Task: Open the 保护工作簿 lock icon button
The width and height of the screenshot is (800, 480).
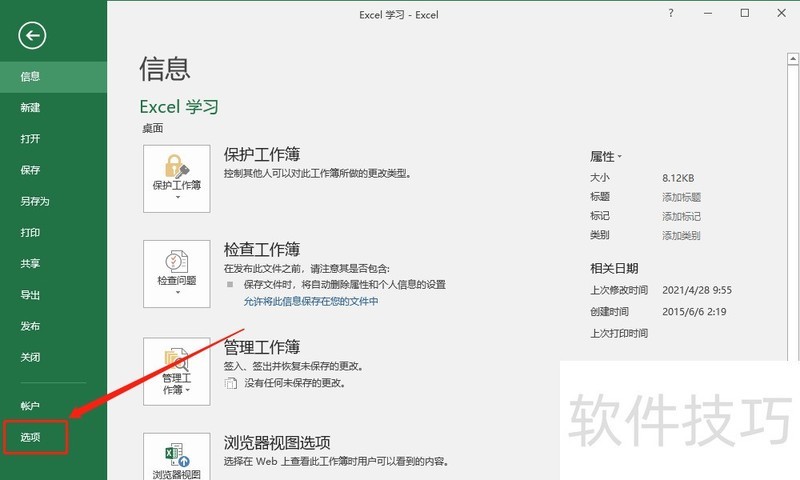Action: pos(177,178)
